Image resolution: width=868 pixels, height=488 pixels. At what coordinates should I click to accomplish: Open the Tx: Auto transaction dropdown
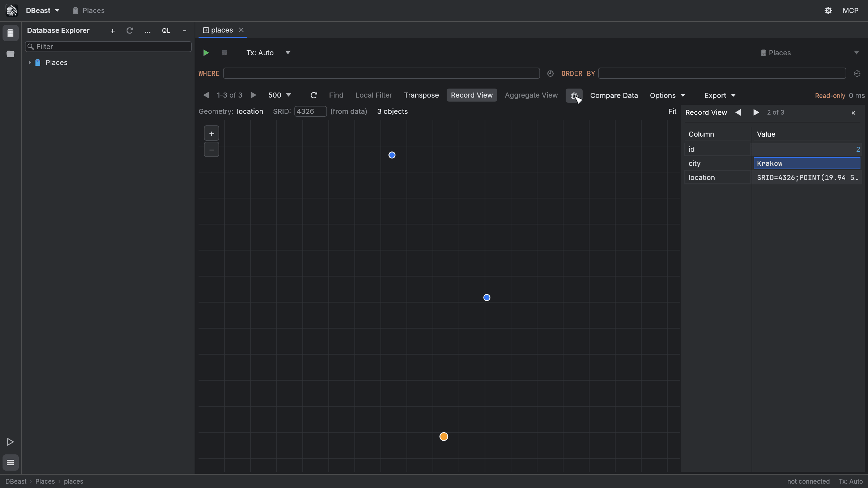pos(268,53)
